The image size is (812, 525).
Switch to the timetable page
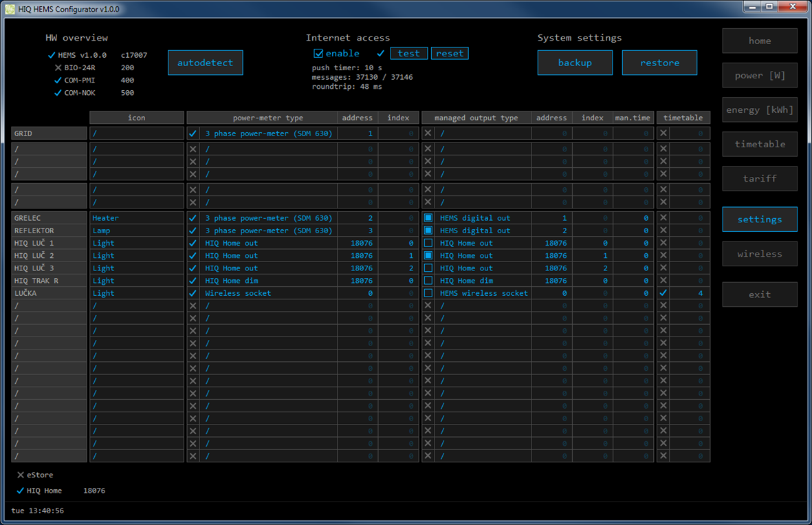tap(759, 144)
